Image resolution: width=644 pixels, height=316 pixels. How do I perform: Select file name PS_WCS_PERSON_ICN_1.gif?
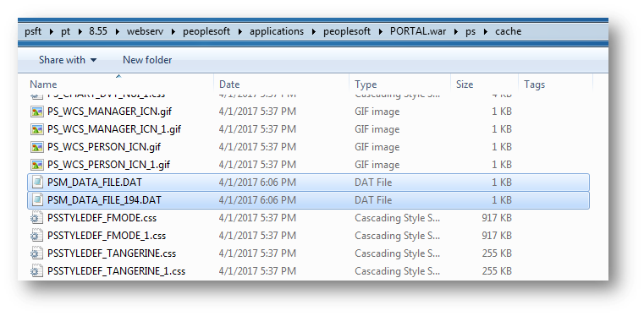108,165
